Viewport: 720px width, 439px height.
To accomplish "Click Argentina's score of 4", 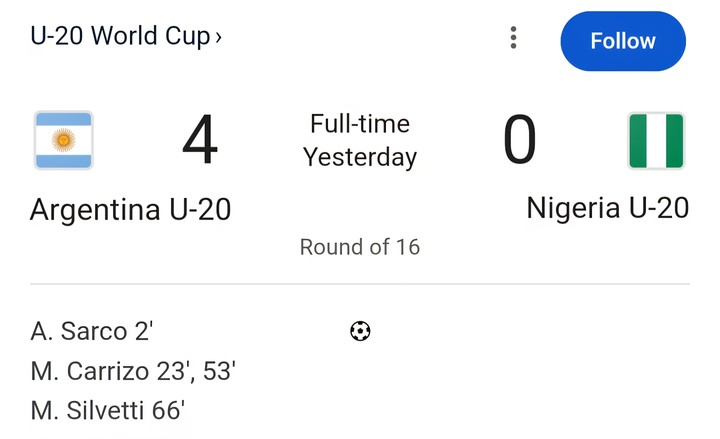I will click(x=200, y=141).
